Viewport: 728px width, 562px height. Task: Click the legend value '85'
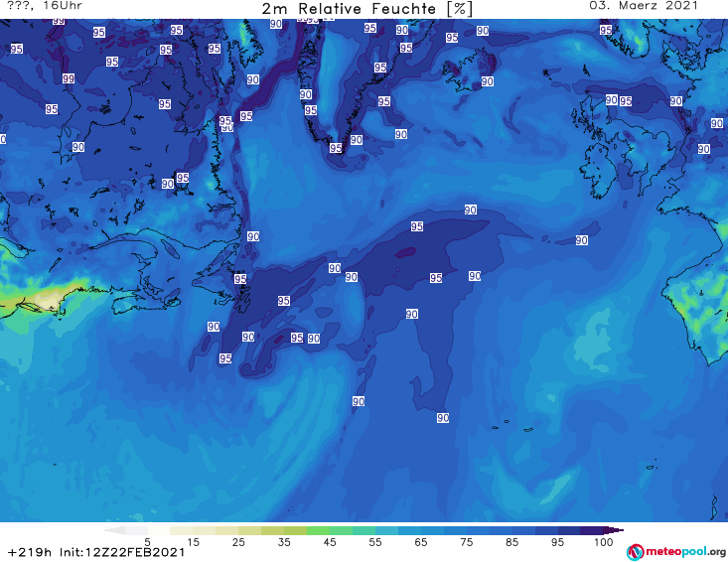pos(511,542)
